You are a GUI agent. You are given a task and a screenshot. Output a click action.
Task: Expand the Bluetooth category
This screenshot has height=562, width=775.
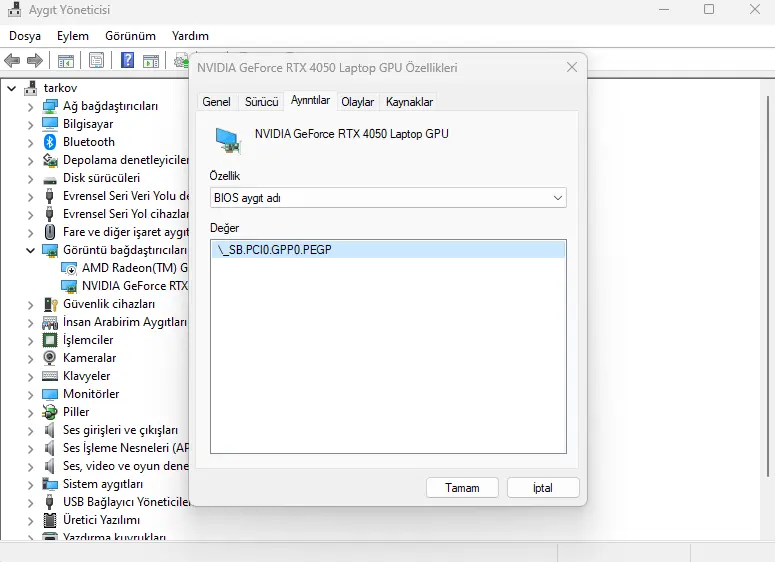click(31, 143)
